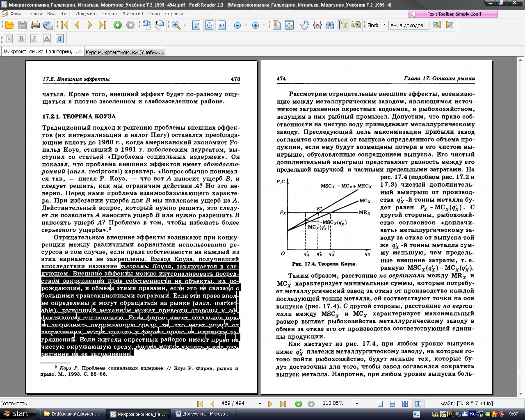Activate the Typewriter tool icon

[x=60, y=39]
